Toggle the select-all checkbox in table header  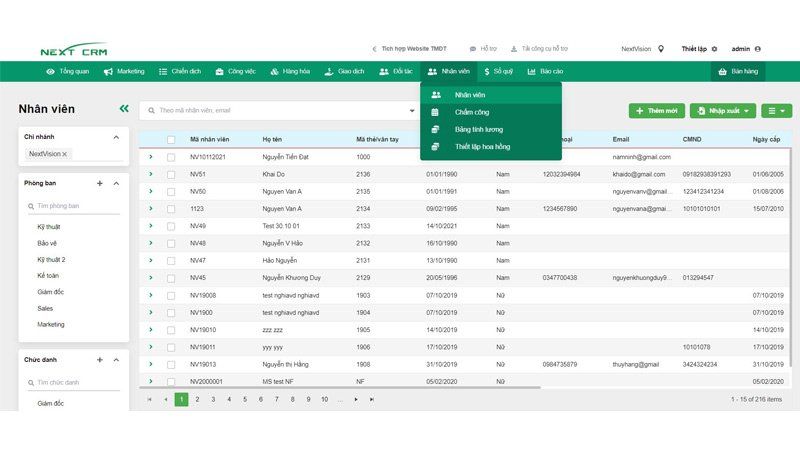[171, 140]
